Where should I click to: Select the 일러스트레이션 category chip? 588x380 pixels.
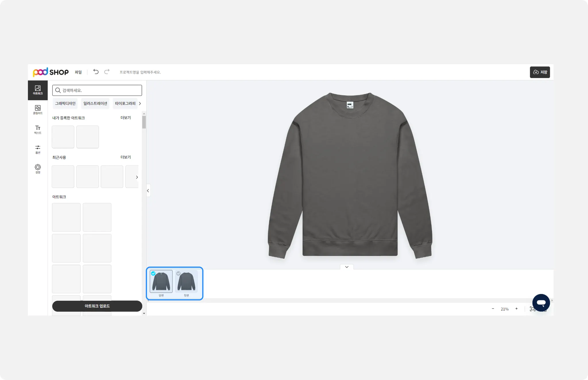click(95, 103)
